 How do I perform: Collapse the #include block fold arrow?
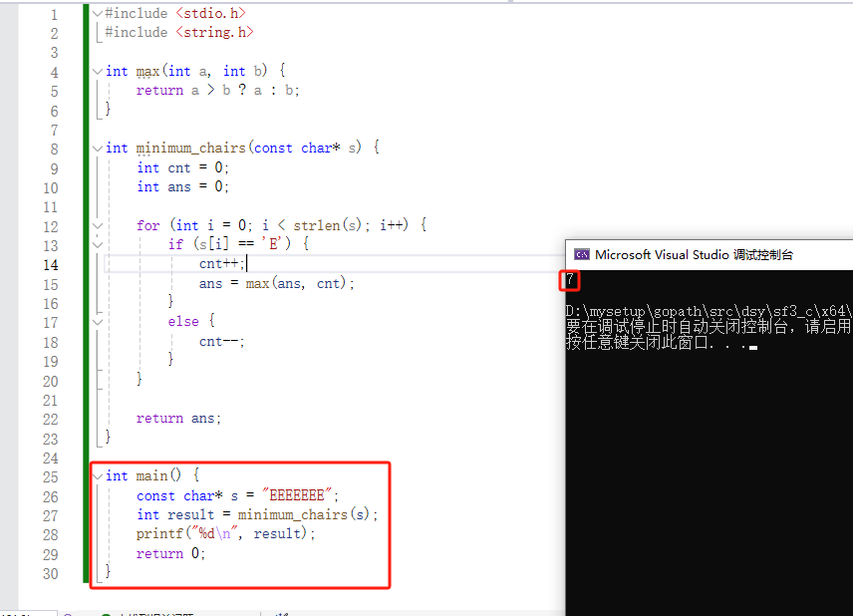98,13
